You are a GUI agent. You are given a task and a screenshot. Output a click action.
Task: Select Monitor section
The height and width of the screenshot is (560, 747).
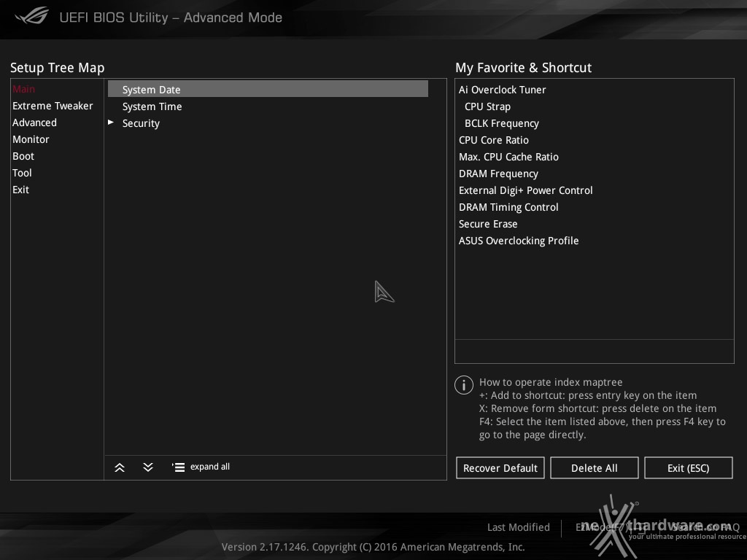coord(31,139)
